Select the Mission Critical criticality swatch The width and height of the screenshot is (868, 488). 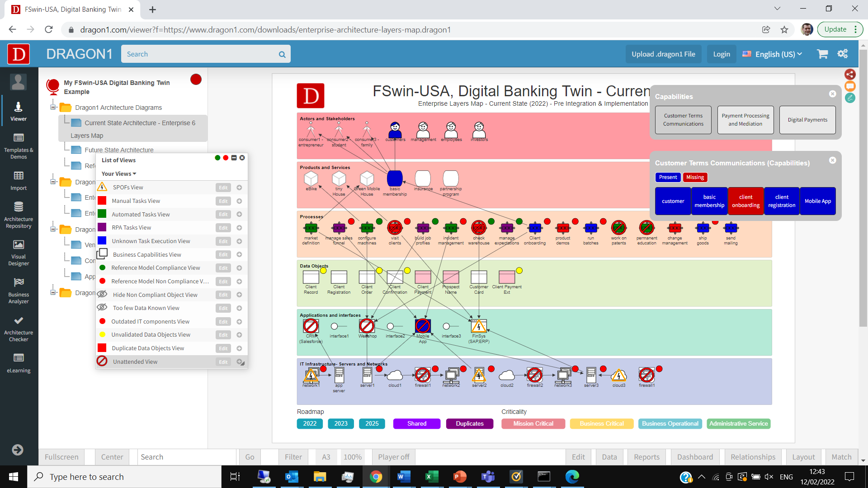point(533,423)
